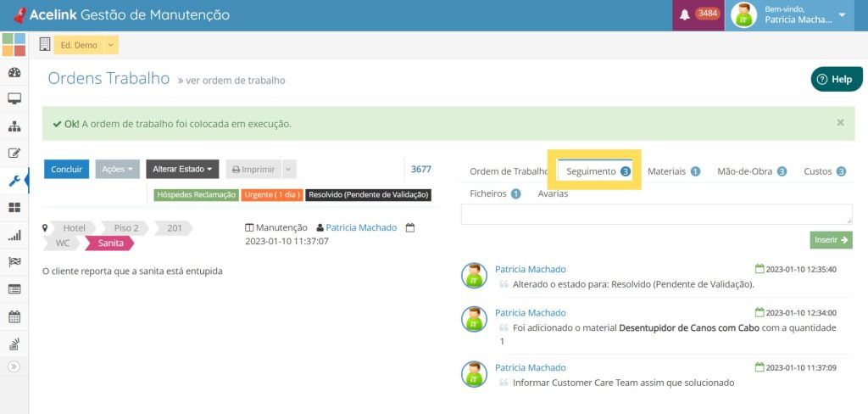Open the Ficheiros tab
This screenshot has width=868, height=414.
(495, 194)
